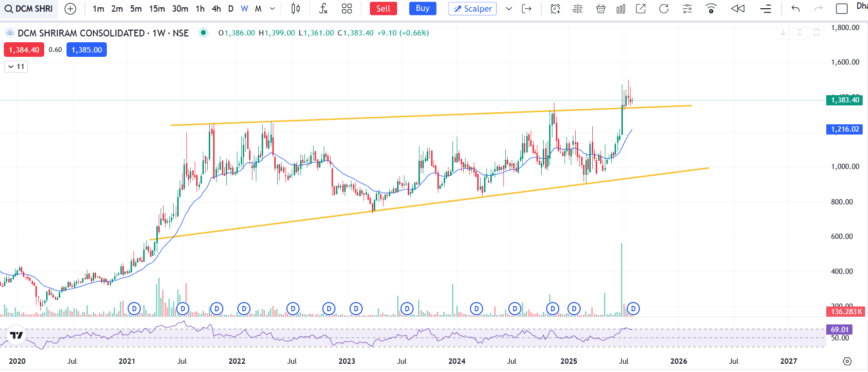The width and height of the screenshot is (868, 372).
Task: Click the green market status dot
Action: 203,33
